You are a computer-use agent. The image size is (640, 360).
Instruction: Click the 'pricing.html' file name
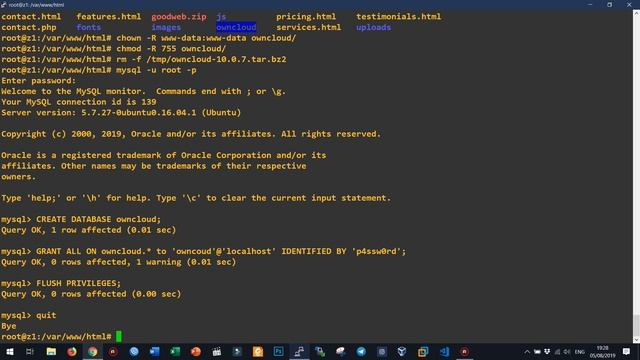[306, 17]
